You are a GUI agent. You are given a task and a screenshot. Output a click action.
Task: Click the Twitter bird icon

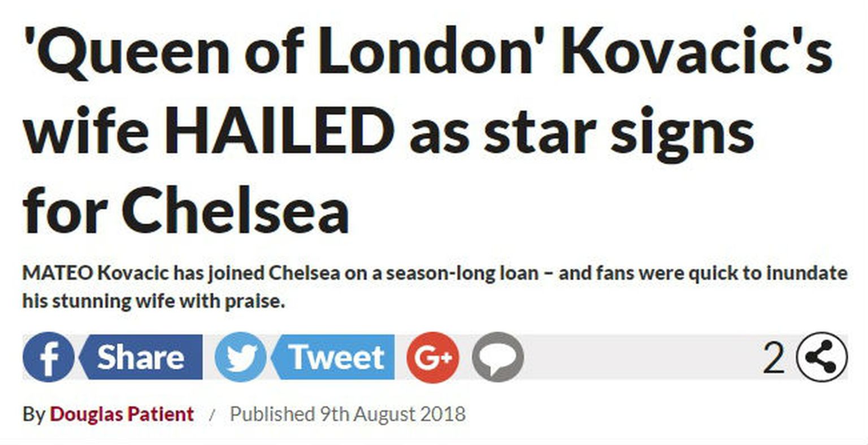point(241,357)
